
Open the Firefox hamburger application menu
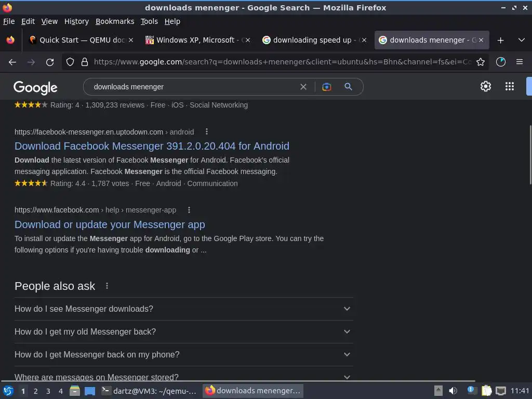pyautogui.click(x=520, y=62)
